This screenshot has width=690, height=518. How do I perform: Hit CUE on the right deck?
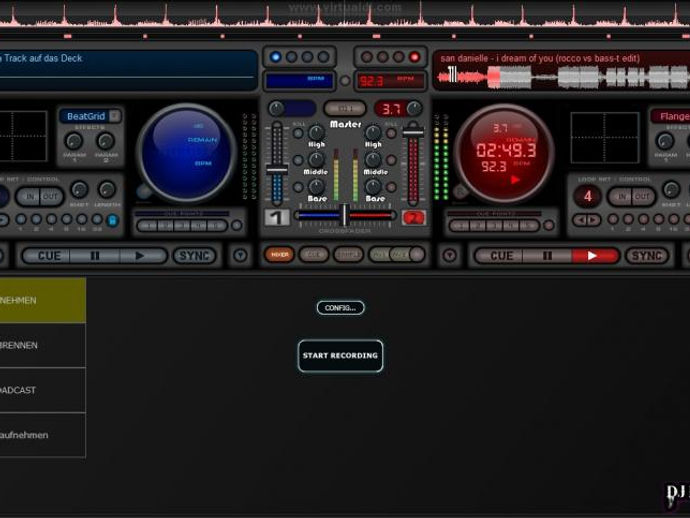point(501,256)
